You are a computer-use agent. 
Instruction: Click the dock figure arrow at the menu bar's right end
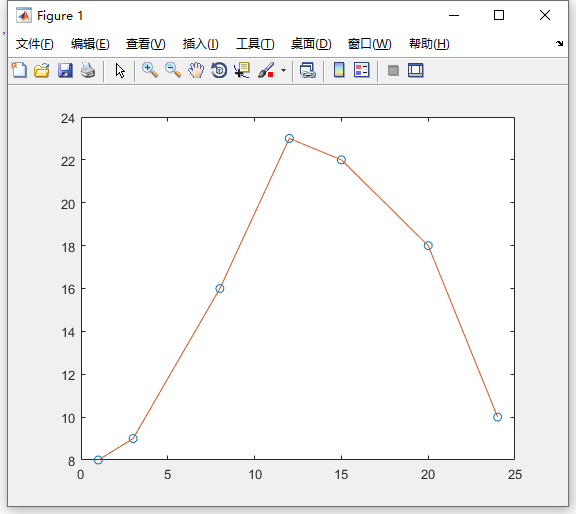[559, 43]
